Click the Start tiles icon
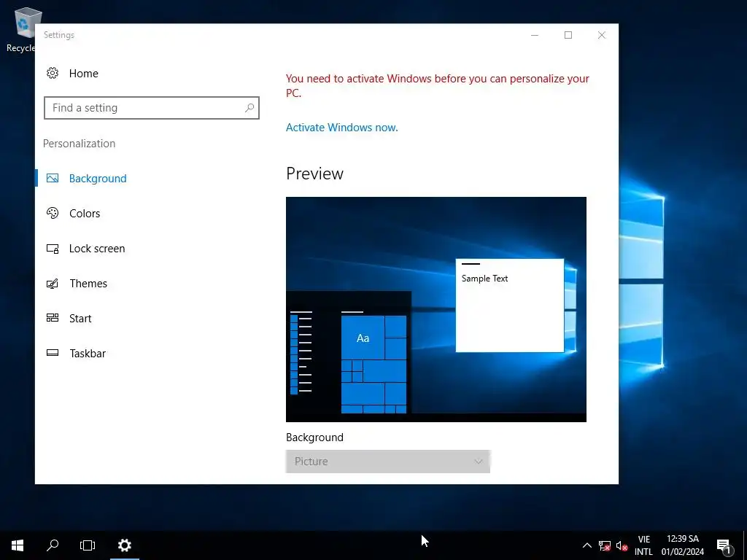This screenshot has width=747, height=560. coord(53,318)
